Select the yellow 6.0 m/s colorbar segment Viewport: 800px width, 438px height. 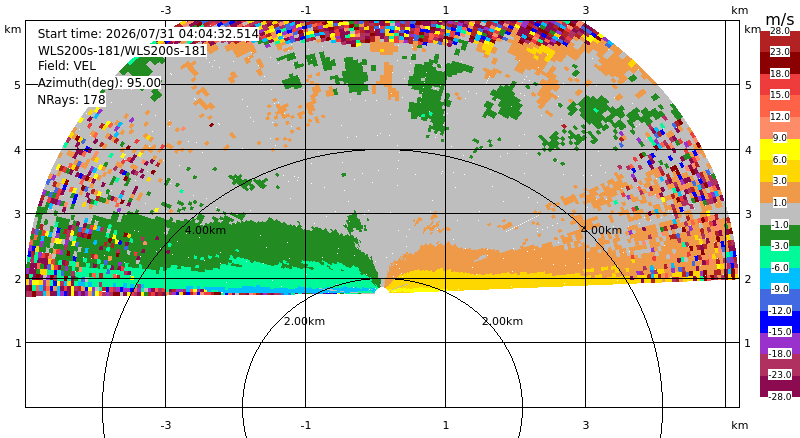780,149
